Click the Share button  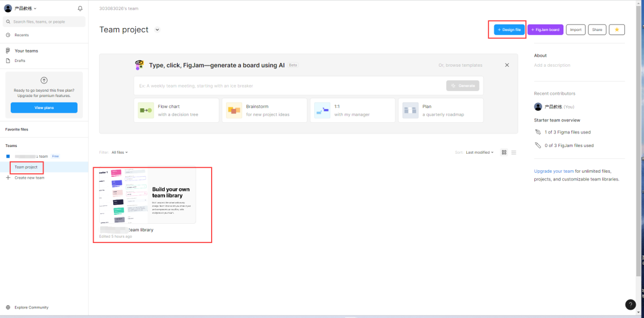[x=597, y=30]
